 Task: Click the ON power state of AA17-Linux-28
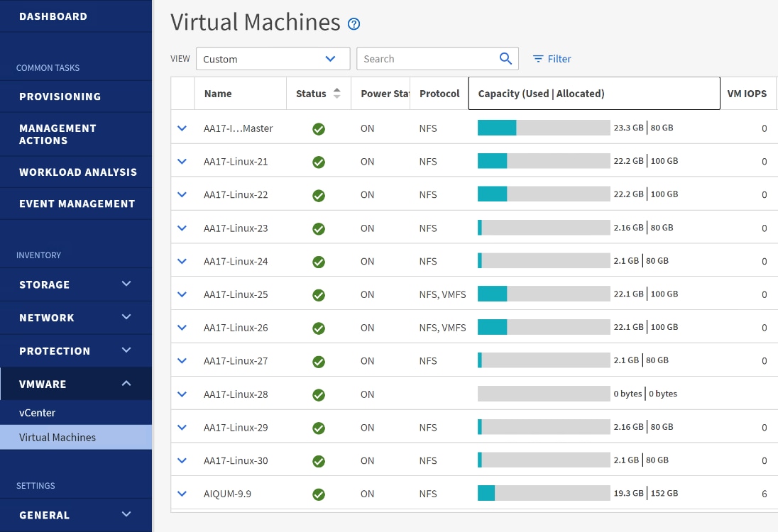tap(367, 394)
